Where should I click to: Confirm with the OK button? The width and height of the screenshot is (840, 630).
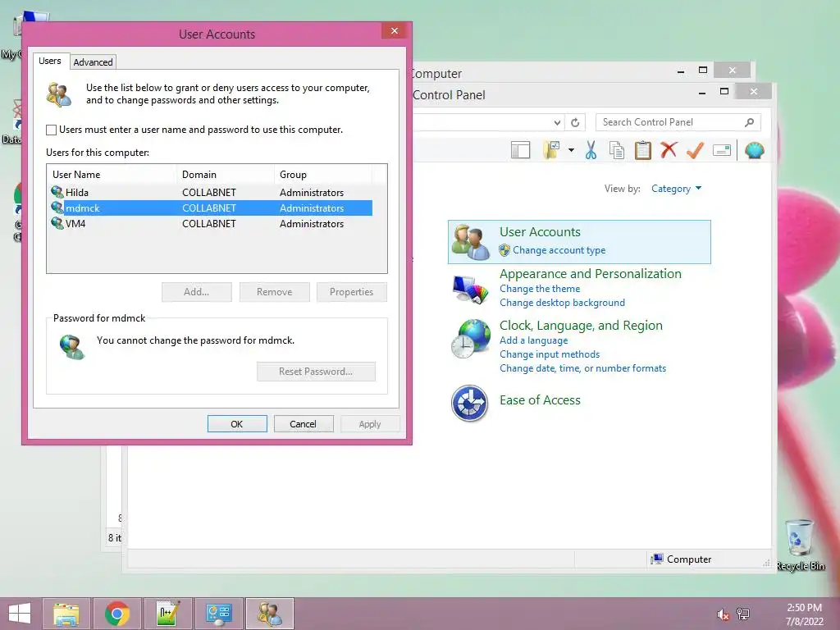click(237, 424)
